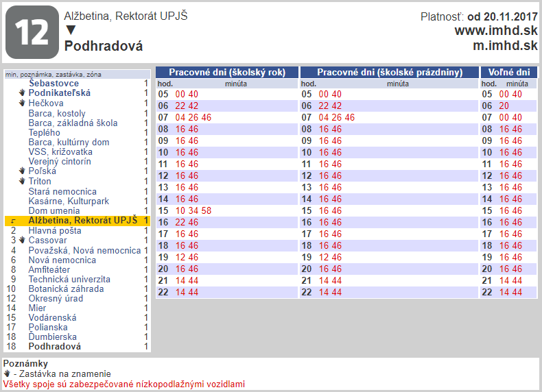Open the Okresný úrad stop
This screenshot has height=392, width=542.
pos(56,299)
